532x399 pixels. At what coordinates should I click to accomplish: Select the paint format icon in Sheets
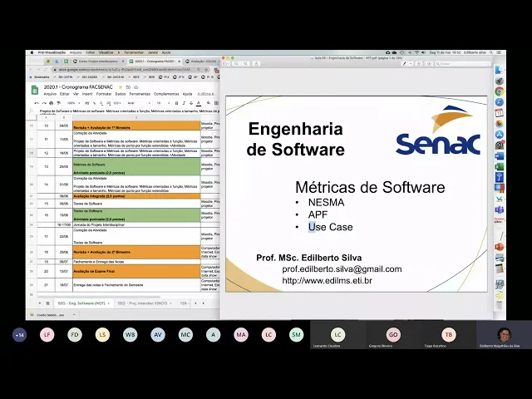tap(59, 103)
